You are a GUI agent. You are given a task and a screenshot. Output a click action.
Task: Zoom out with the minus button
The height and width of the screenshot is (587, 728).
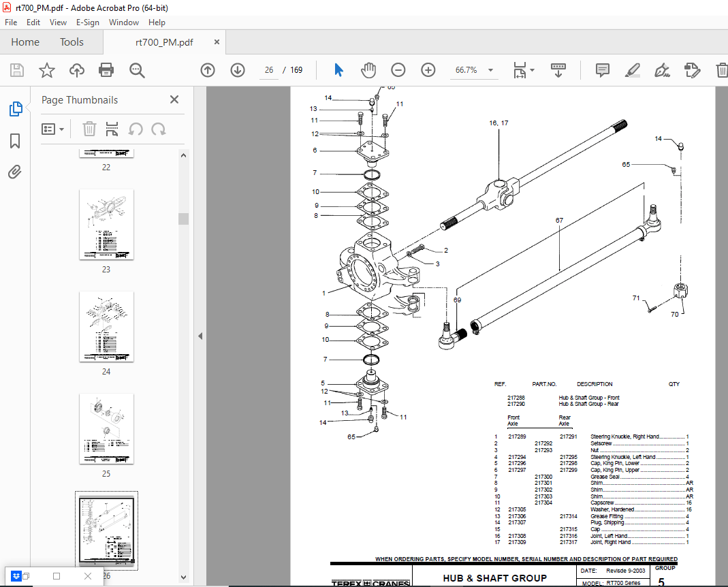click(x=398, y=69)
